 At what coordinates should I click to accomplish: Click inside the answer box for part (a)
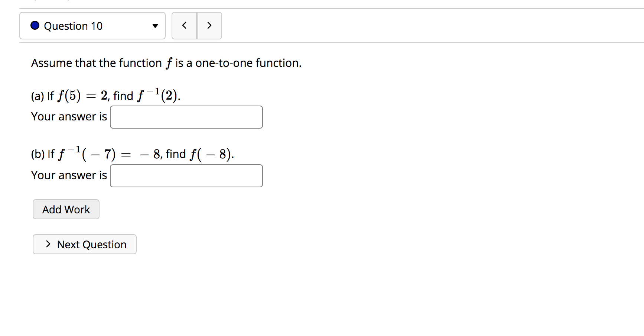click(x=186, y=117)
